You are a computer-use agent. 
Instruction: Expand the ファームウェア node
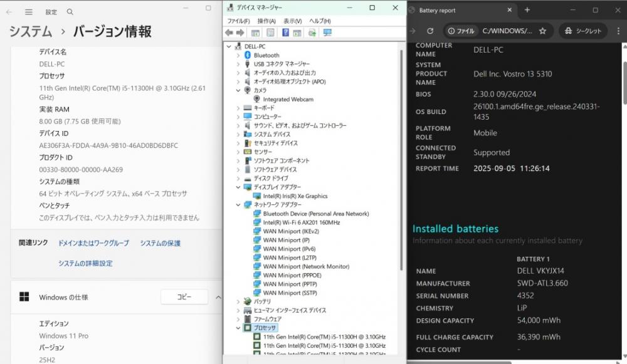coord(238,319)
